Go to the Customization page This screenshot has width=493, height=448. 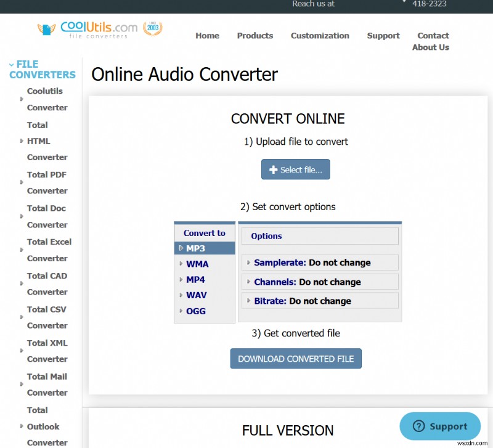[x=320, y=36]
